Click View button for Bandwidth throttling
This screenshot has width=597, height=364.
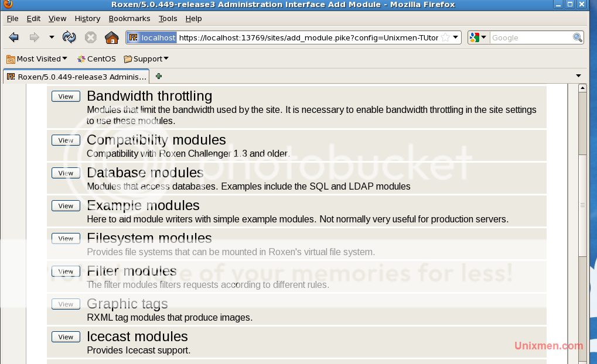click(66, 97)
